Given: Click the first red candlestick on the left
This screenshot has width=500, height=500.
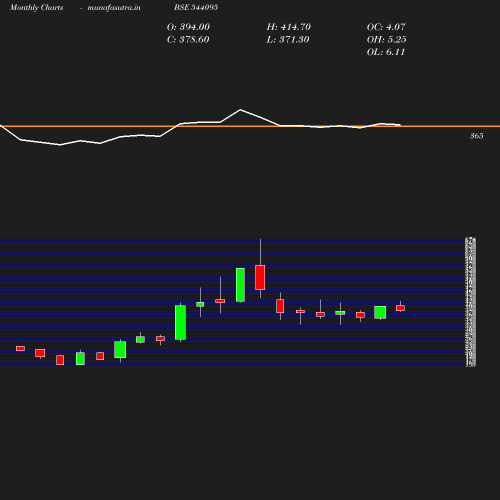Looking at the screenshot, I should 20,348.
